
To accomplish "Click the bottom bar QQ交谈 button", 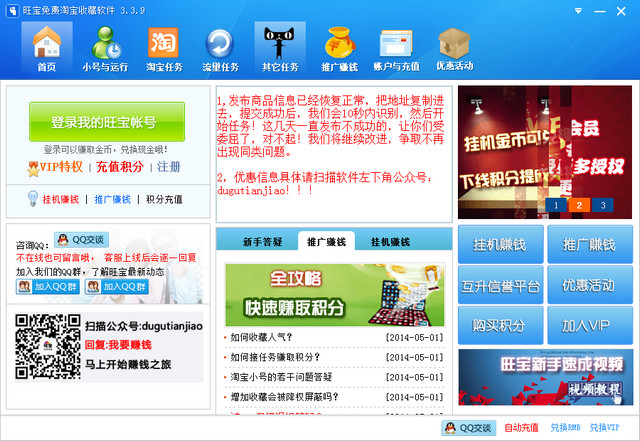I will coord(469,428).
